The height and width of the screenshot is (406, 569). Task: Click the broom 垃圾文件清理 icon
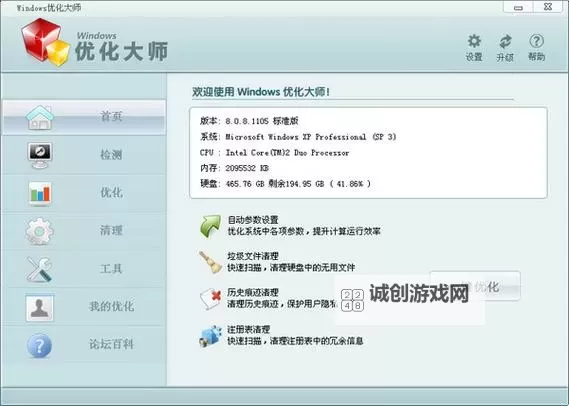(210, 262)
